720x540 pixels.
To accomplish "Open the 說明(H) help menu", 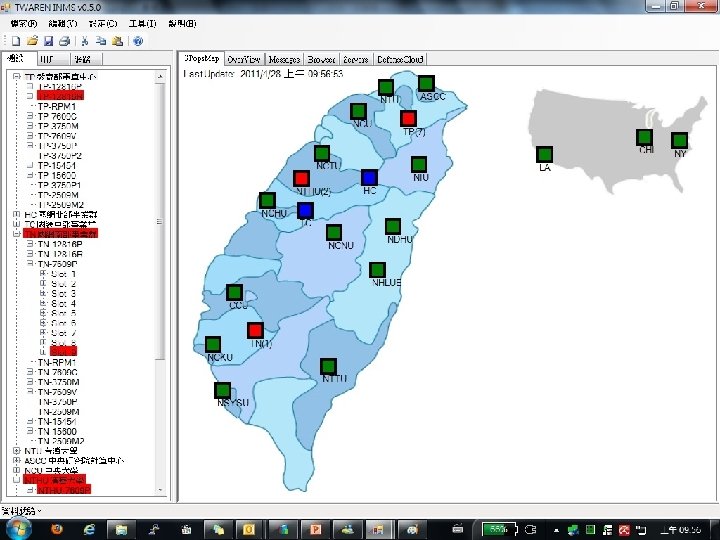I will tap(182, 23).
